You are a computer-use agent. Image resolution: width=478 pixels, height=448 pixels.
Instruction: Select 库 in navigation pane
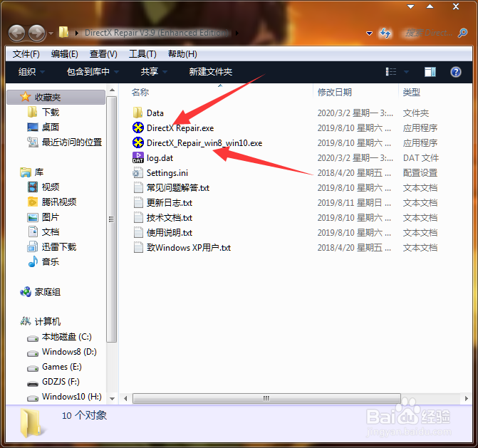coord(39,172)
